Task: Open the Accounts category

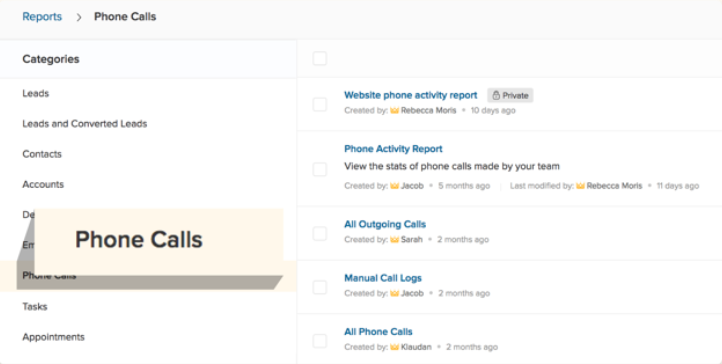Action: tap(43, 185)
